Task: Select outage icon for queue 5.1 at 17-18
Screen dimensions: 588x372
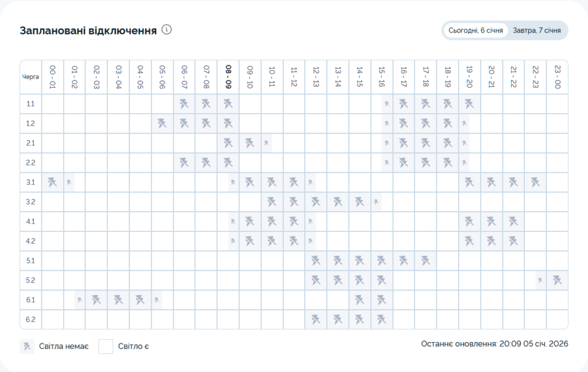Action: tap(425, 261)
